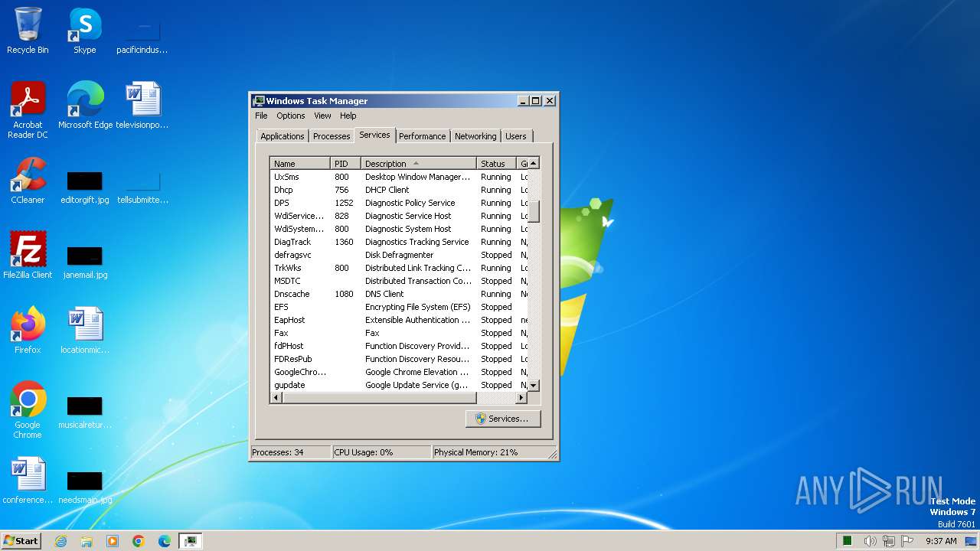Launch Microsoft Edge desktop shortcut

pos(85,105)
